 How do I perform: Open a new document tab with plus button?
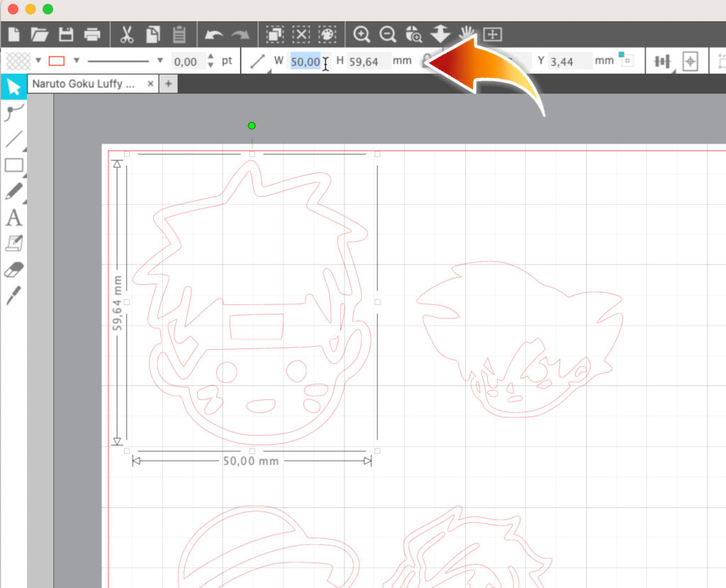pyautogui.click(x=169, y=84)
